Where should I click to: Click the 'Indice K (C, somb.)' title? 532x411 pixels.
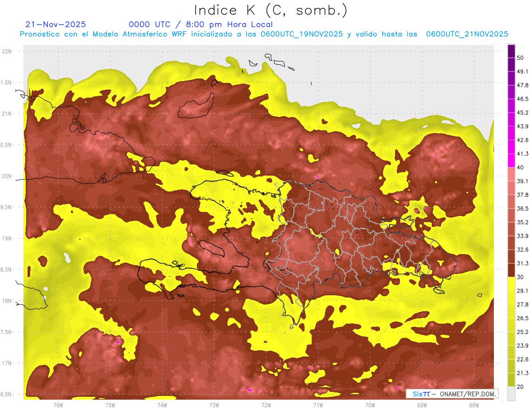click(x=271, y=10)
